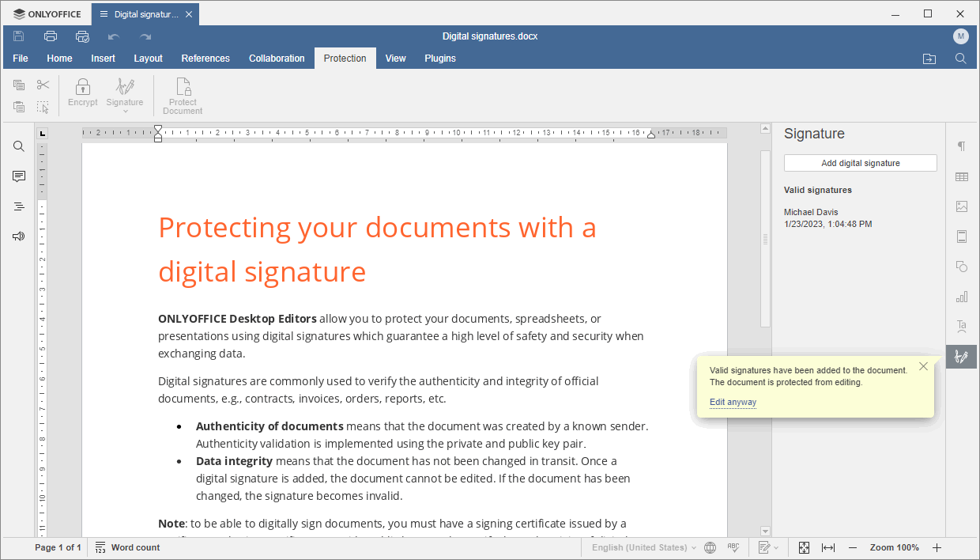Click the Fit to Width view toggle
The width and height of the screenshot is (980, 560).
click(x=827, y=547)
